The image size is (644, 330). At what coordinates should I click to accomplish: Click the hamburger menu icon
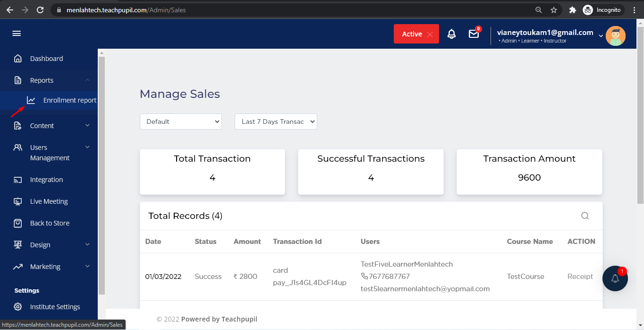point(17,34)
